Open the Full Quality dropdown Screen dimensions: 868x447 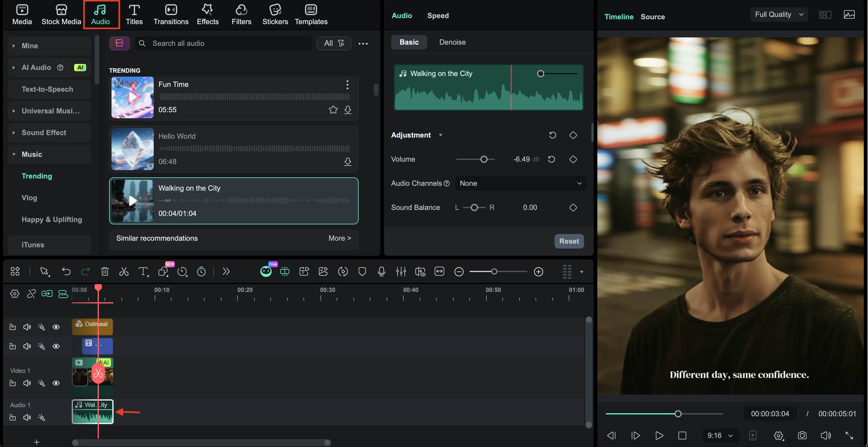(x=779, y=14)
